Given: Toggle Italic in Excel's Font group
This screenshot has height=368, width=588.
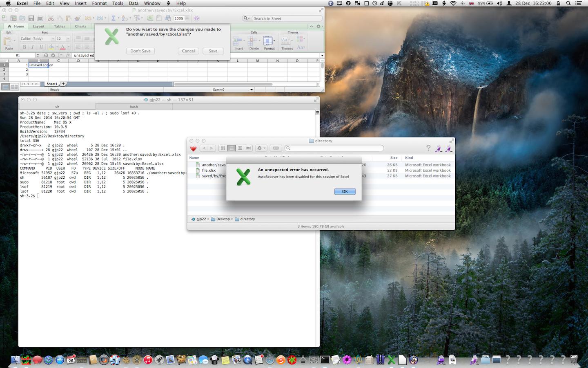Looking at the screenshot, I should [33, 47].
